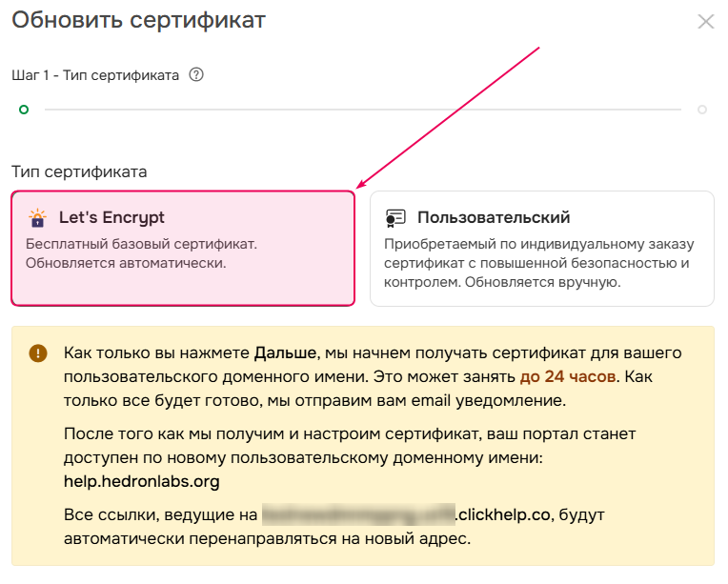Click the grey final step marker

(702, 110)
